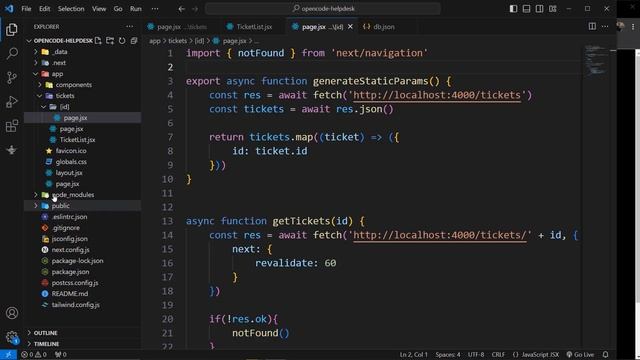Open the Search view in activity bar

(12, 53)
